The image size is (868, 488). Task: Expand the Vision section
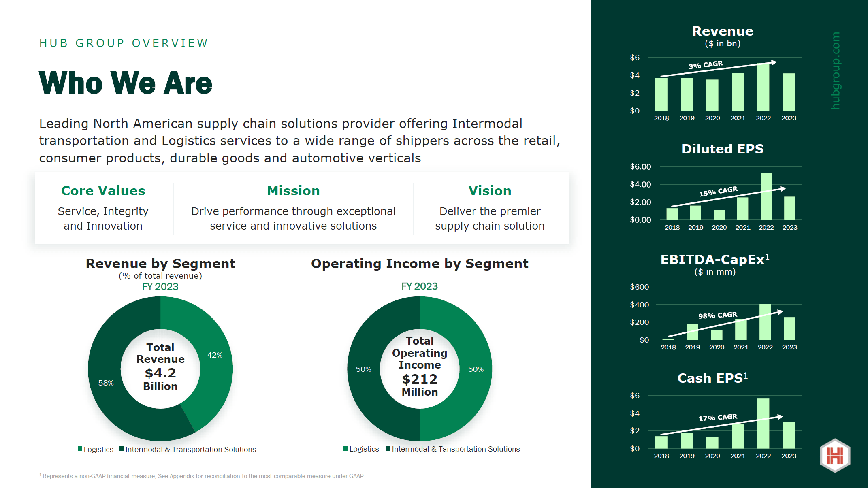[x=490, y=190]
